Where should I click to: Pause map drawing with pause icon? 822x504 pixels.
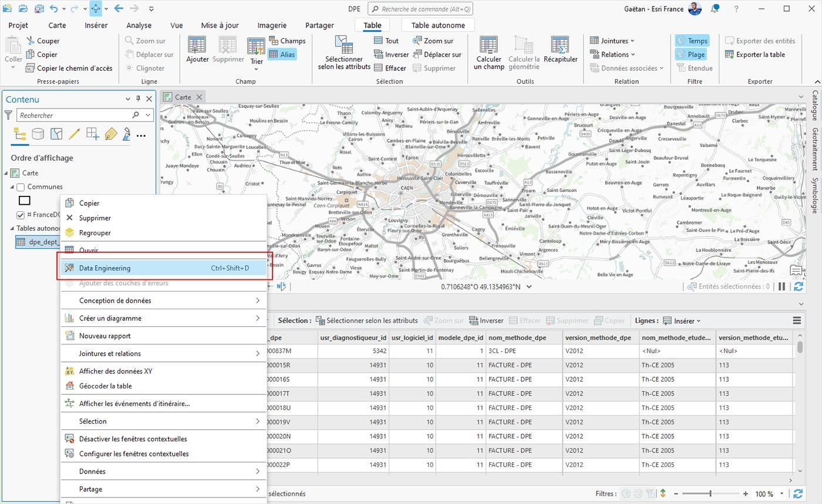pos(781,286)
